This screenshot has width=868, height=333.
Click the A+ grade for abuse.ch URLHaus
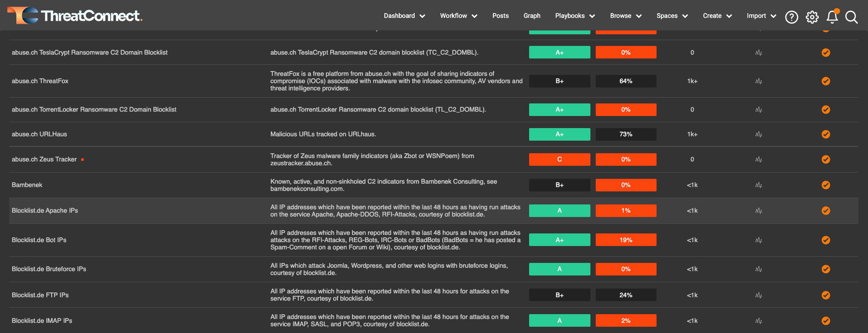(560, 134)
